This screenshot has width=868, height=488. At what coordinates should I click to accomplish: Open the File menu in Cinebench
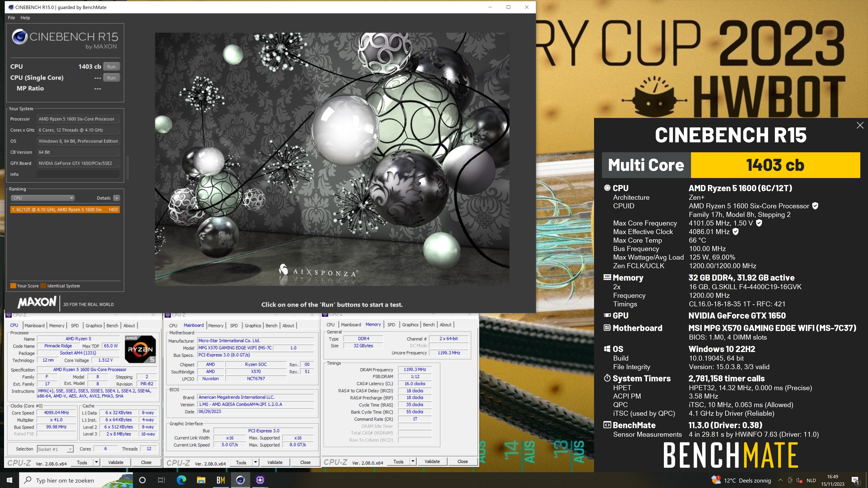pos(12,18)
